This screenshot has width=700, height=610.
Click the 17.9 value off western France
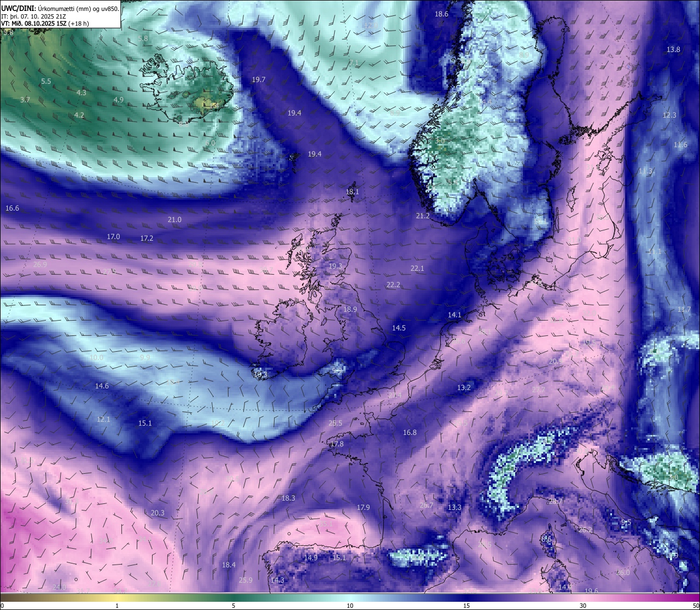(x=363, y=508)
